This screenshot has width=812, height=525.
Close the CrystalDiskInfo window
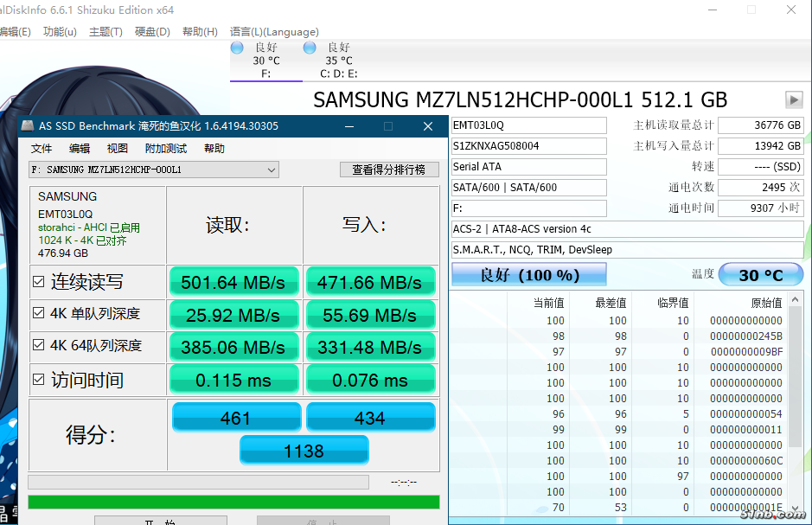pyautogui.click(x=791, y=10)
